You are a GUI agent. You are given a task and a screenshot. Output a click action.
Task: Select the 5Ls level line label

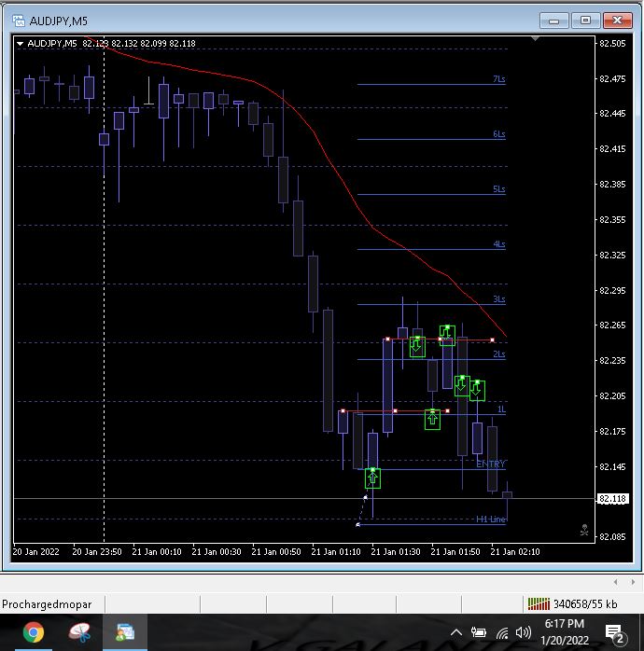(499, 189)
